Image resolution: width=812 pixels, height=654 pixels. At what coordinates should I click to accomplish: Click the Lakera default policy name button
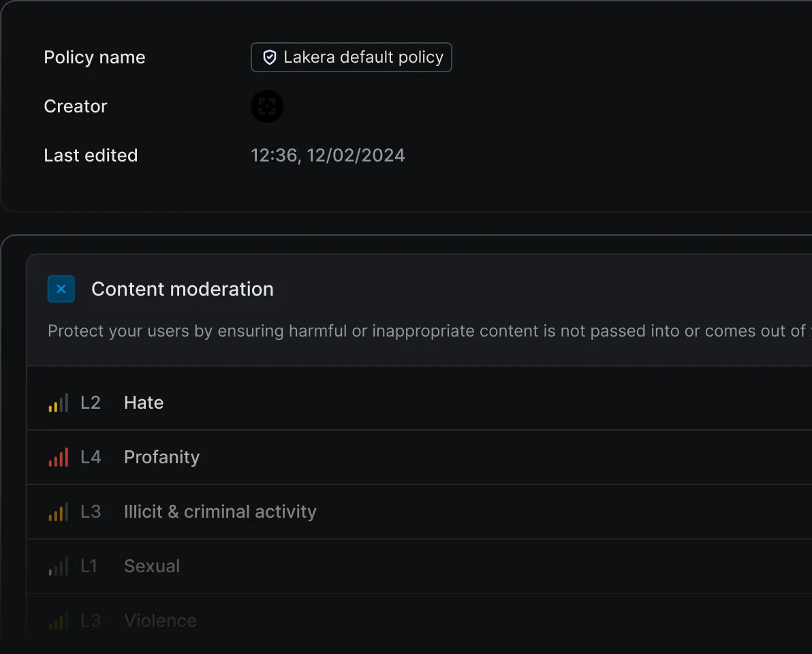click(352, 57)
